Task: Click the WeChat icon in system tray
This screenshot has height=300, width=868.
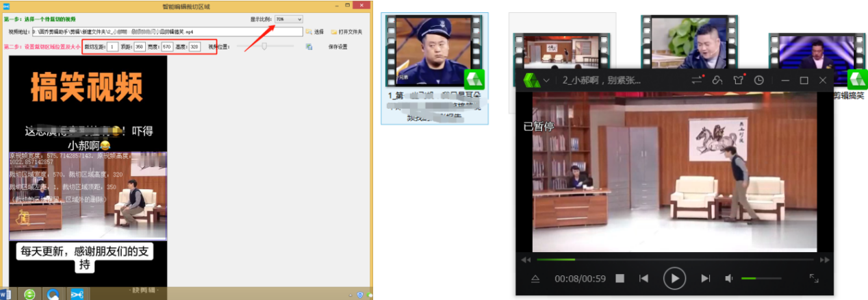Action: tap(370, 295)
